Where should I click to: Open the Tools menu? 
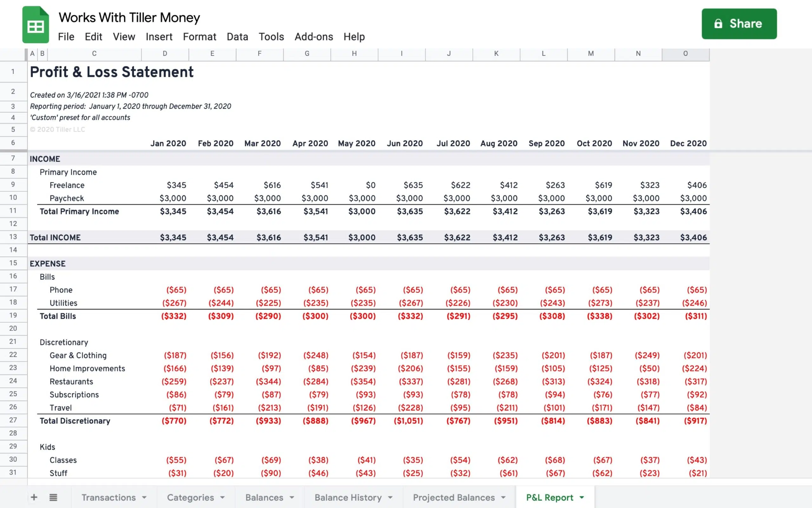(x=271, y=37)
